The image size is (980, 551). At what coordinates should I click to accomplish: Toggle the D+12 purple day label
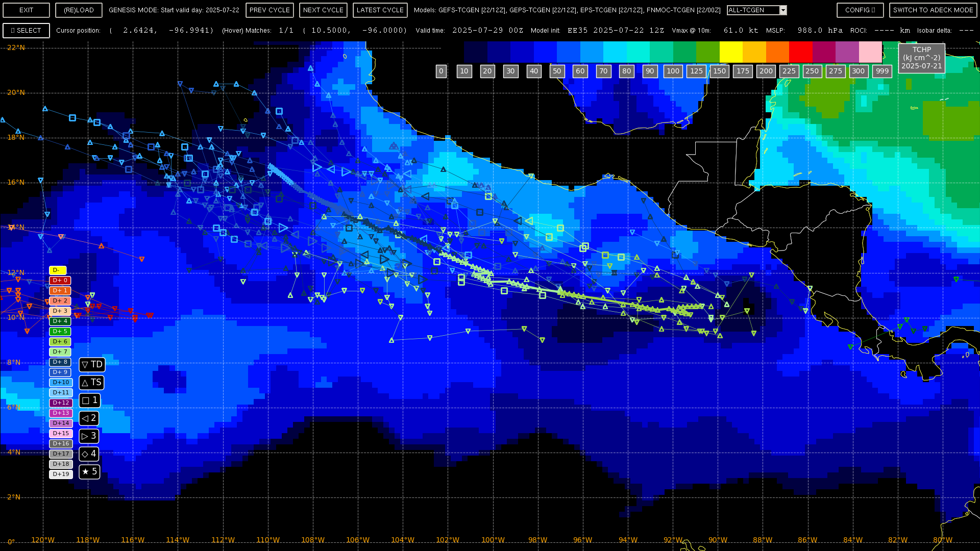click(61, 403)
